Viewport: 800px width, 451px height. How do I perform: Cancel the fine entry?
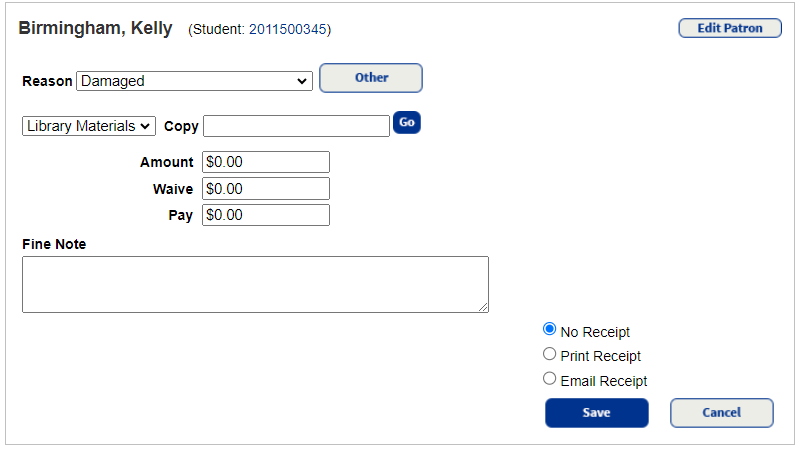pos(721,413)
